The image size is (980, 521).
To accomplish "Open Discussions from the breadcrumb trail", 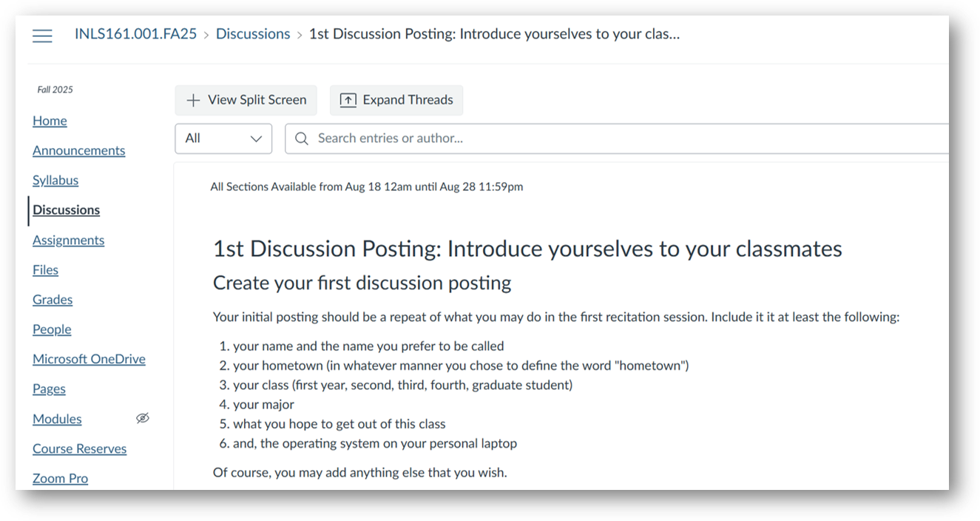I will coord(253,33).
